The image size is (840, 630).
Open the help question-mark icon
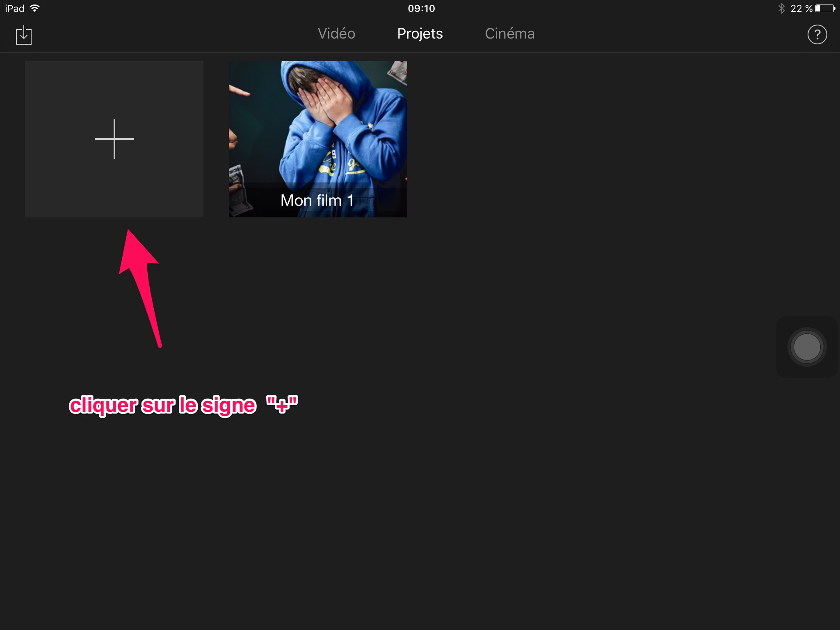[817, 34]
